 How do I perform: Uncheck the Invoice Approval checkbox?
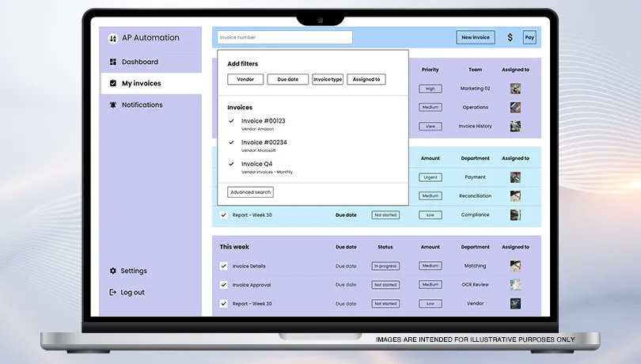224,285
